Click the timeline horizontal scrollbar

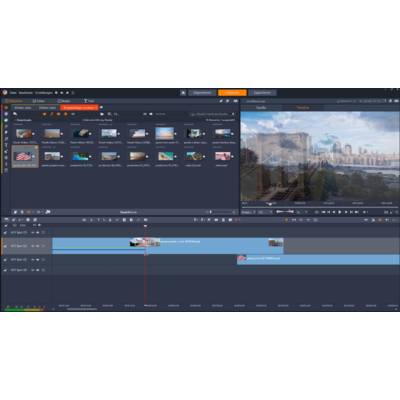[x=82, y=309]
